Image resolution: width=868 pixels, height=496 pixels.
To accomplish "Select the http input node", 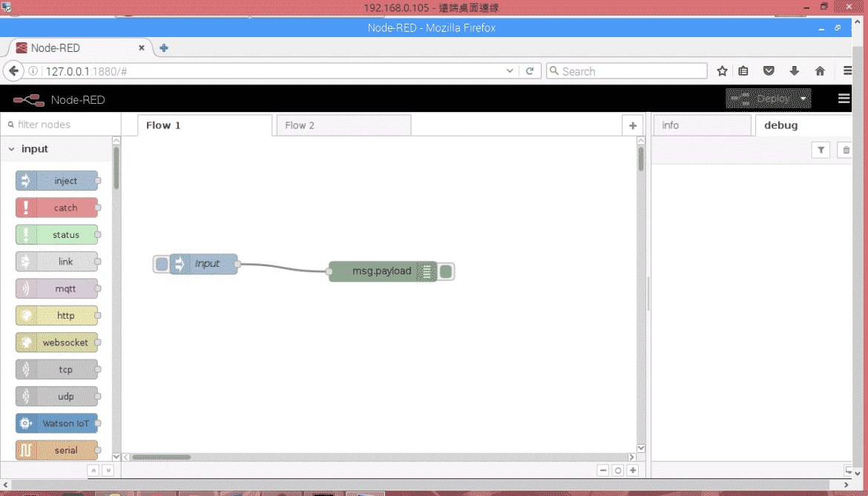I will (58, 315).
